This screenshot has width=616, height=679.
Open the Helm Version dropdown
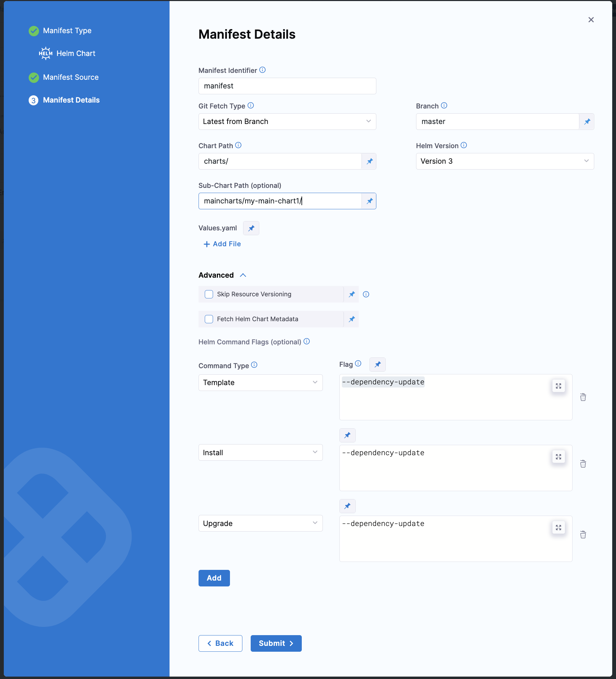[504, 161]
